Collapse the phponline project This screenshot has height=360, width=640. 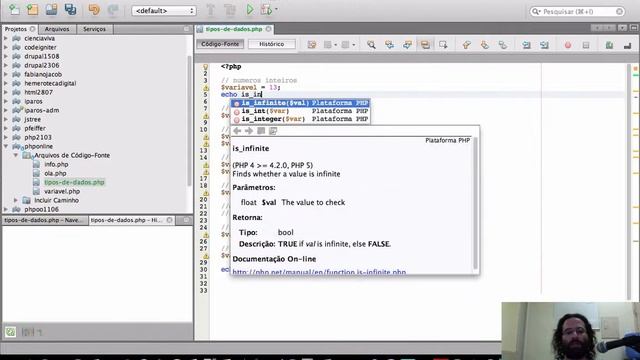[x=6, y=146]
